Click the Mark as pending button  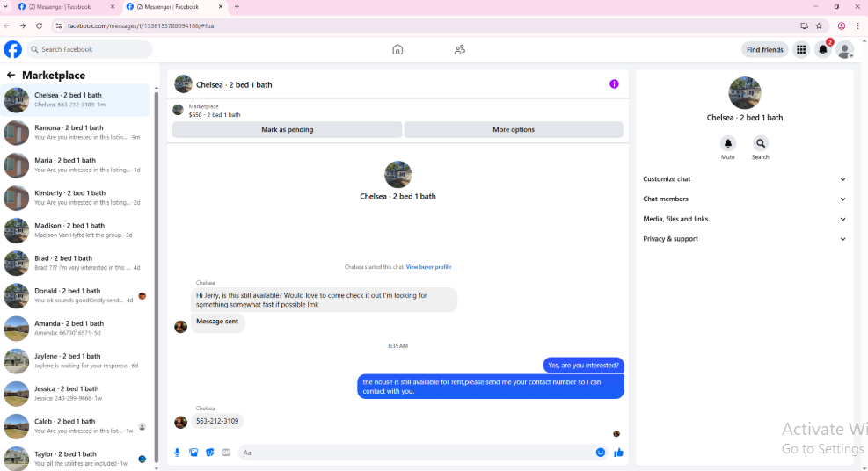click(x=288, y=129)
